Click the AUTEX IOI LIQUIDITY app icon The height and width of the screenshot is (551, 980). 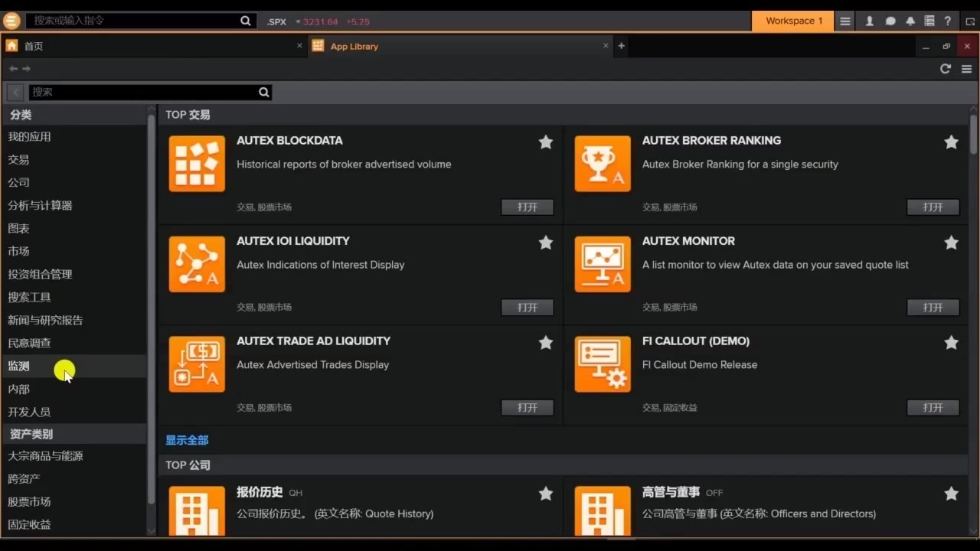tap(197, 264)
